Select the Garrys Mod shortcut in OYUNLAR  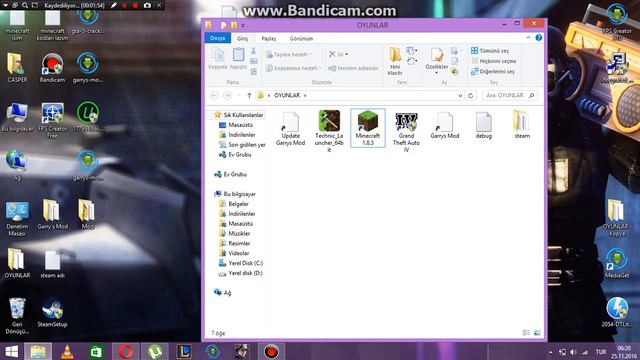click(x=444, y=125)
